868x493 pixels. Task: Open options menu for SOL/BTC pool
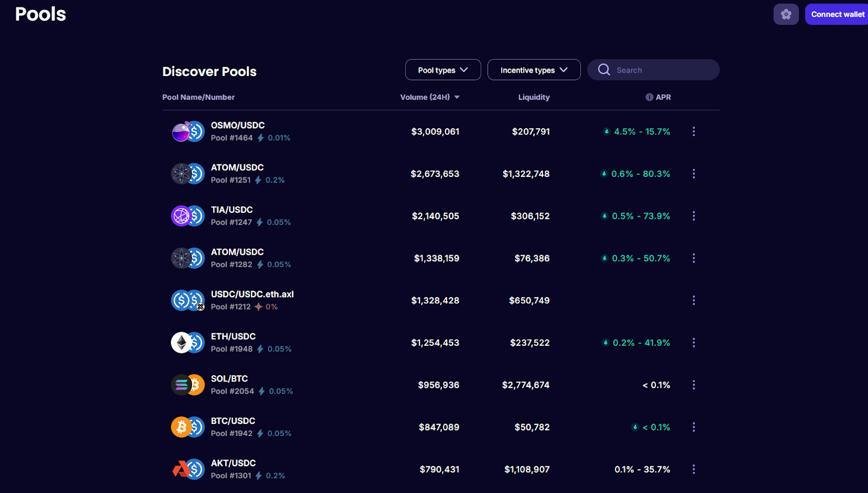click(x=693, y=385)
